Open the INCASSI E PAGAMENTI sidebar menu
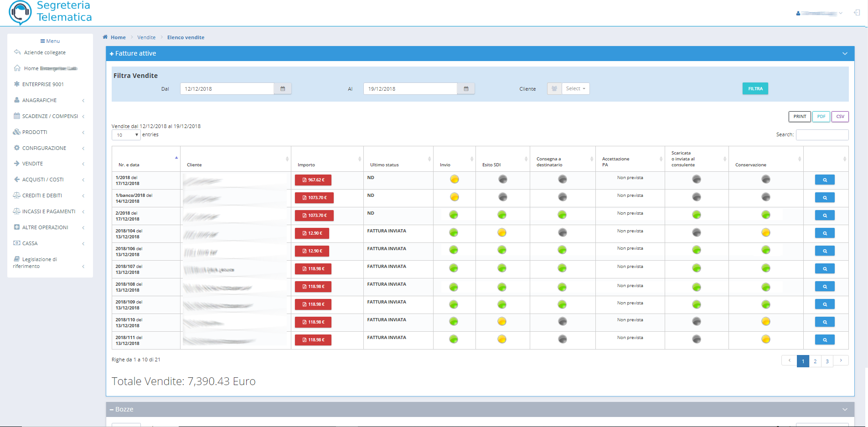This screenshot has height=427, width=868. pos(49,211)
